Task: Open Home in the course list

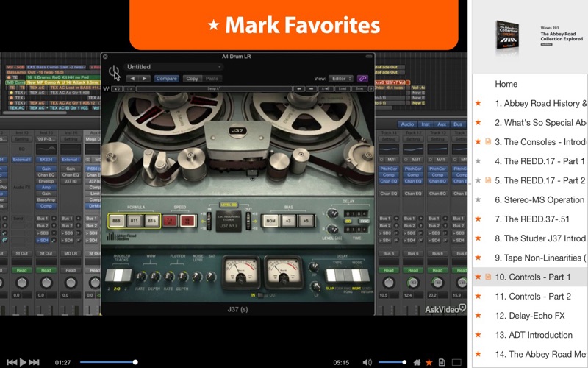Action: click(506, 84)
